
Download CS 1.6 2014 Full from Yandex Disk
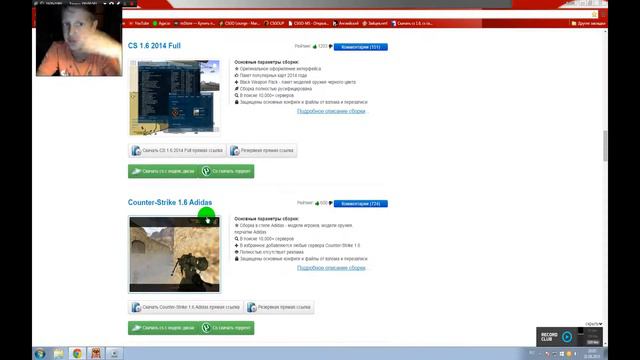(x=163, y=171)
